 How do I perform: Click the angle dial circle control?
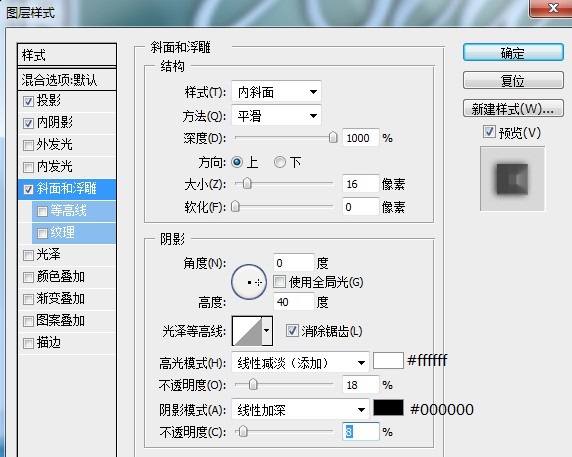[249, 282]
